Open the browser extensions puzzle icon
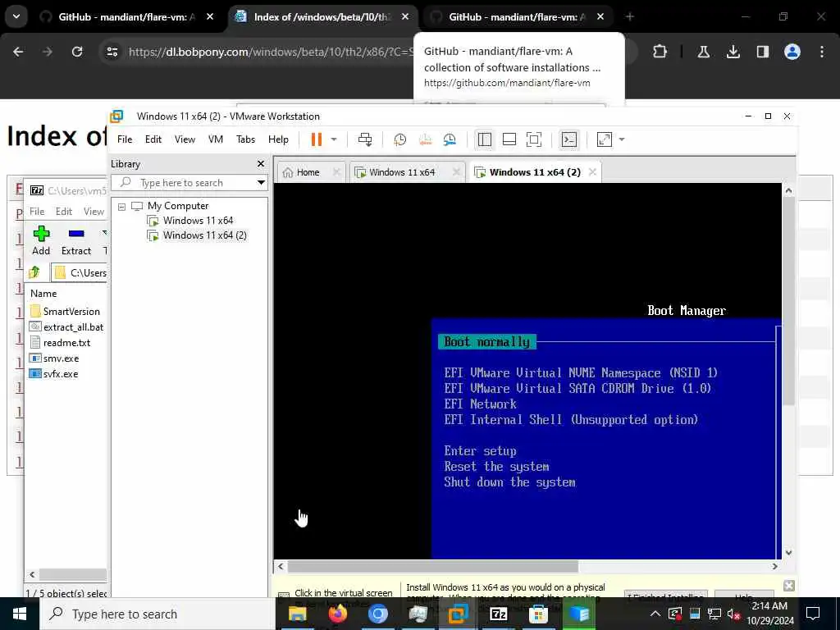Viewport: 840px width, 630px height. tap(660, 52)
